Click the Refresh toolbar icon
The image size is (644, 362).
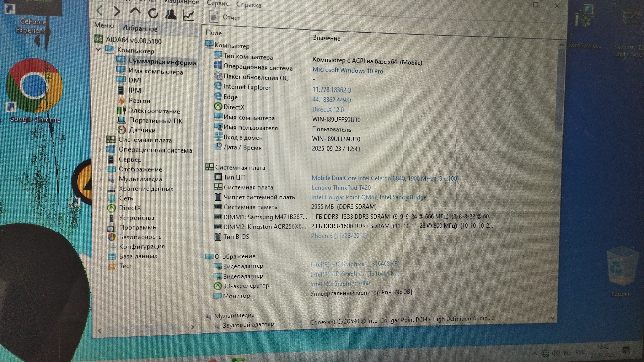[x=153, y=13]
